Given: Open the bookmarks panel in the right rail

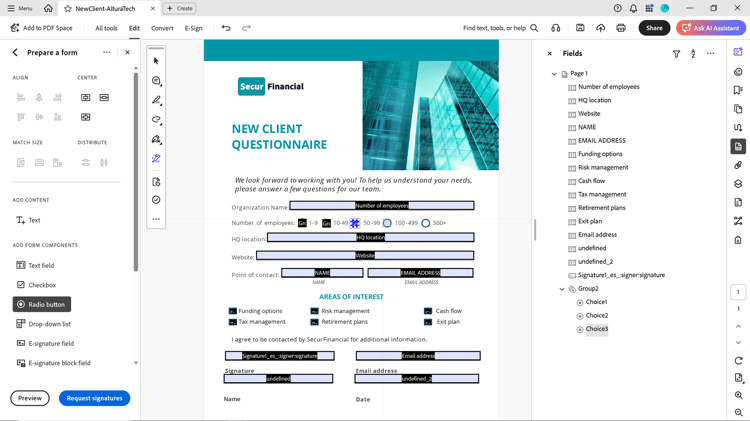Looking at the screenshot, I should [738, 90].
